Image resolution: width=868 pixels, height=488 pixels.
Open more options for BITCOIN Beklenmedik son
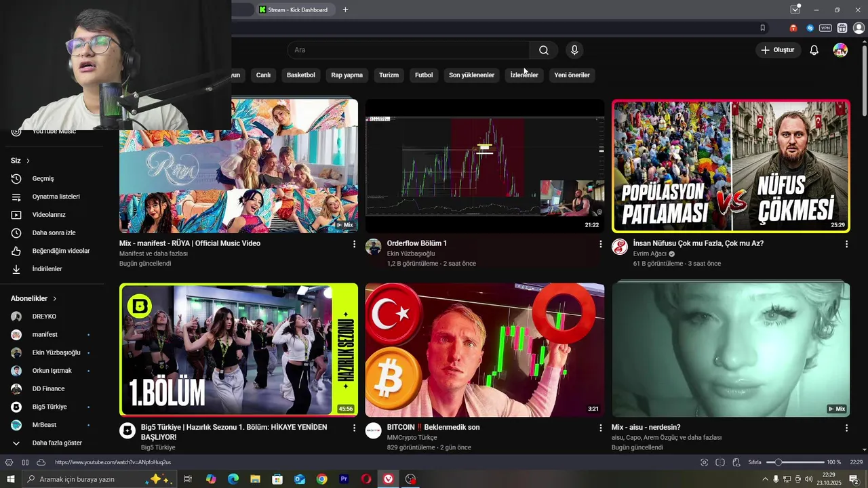(x=600, y=428)
